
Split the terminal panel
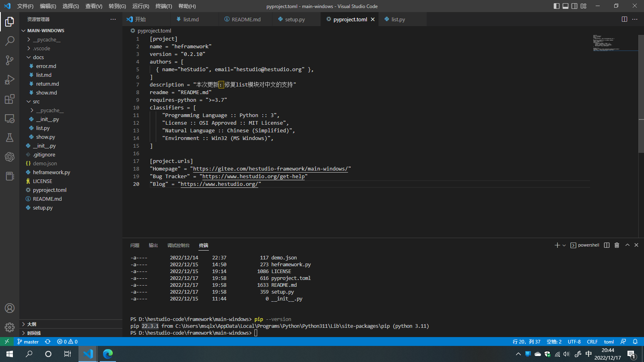click(607, 245)
